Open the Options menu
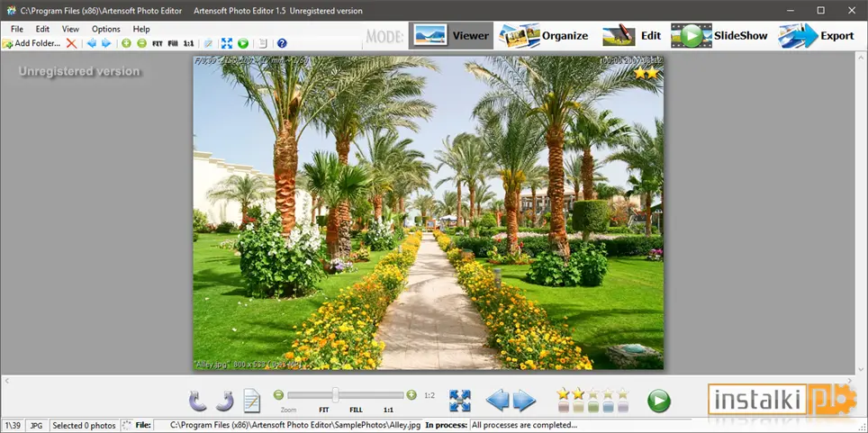The height and width of the screenshot is (433, 868). tap(105, 29)
